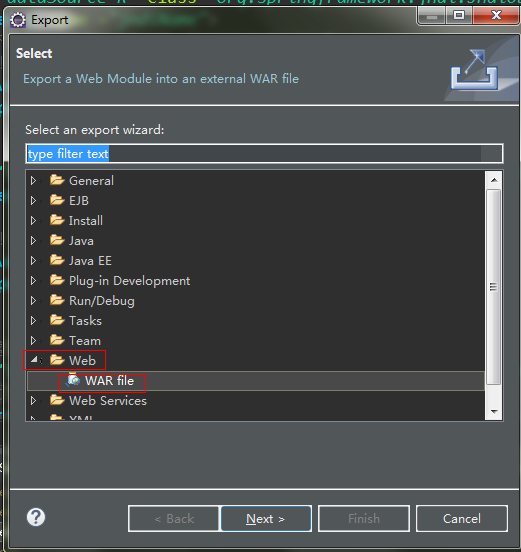Open the help question mark icon
The height and width of the screenshot is (552, 521).
pos(36,517)
